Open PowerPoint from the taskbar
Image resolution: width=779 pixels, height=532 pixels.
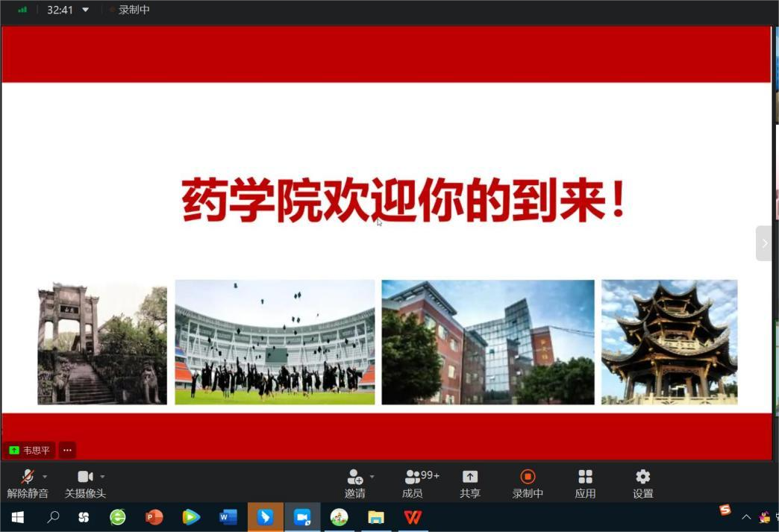coord(154,516)
